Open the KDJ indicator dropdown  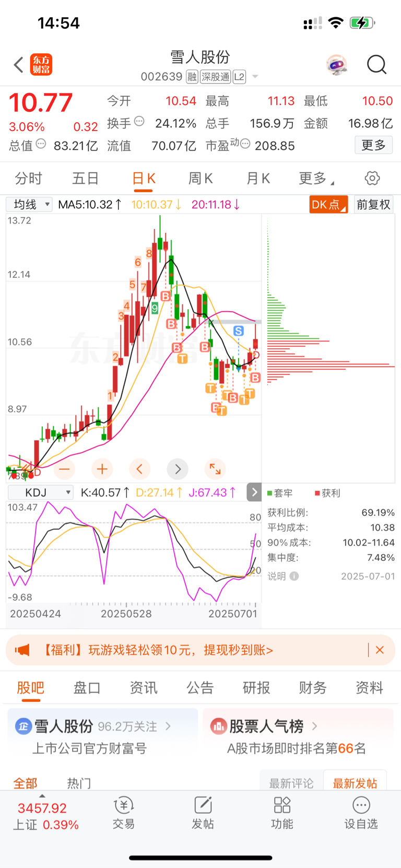click(x=40, y=492)
